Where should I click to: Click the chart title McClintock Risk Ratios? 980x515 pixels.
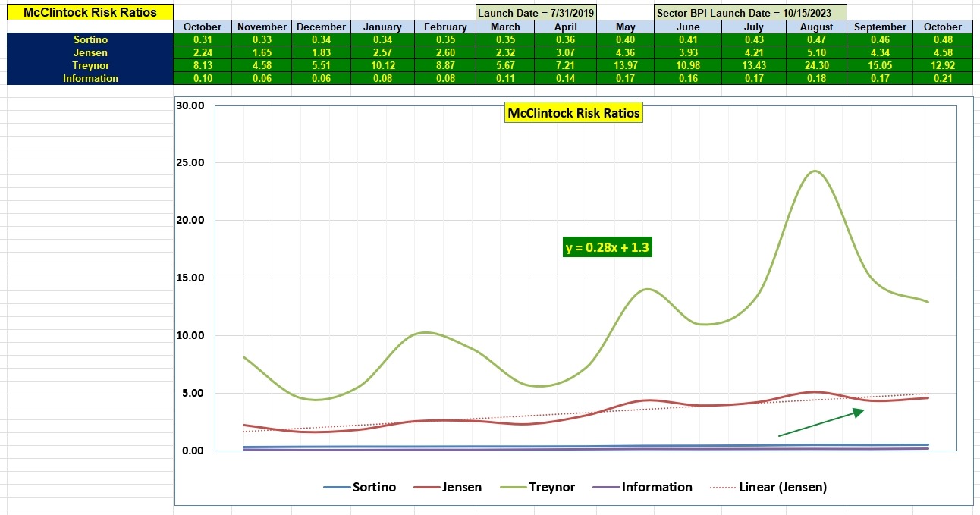click(573, 114)
